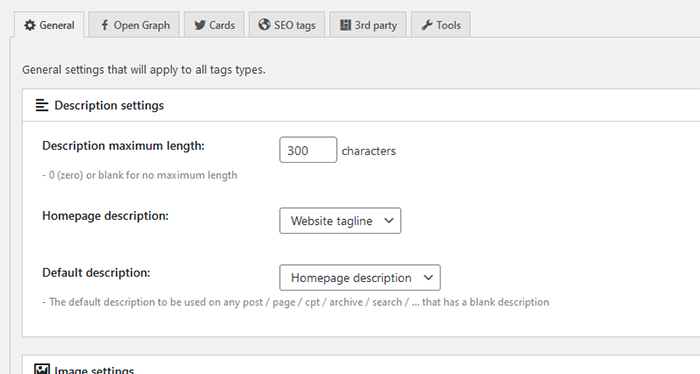The image size is (700, 374).
Task: Open the SEO tags tab
Action: (287, 25)
